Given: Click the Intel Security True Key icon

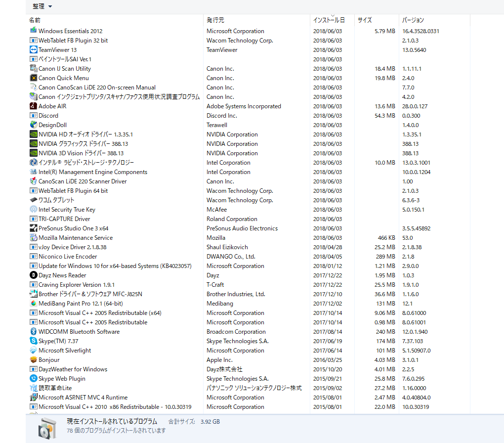Looking at the screenshot, I should tap(34, 209).
